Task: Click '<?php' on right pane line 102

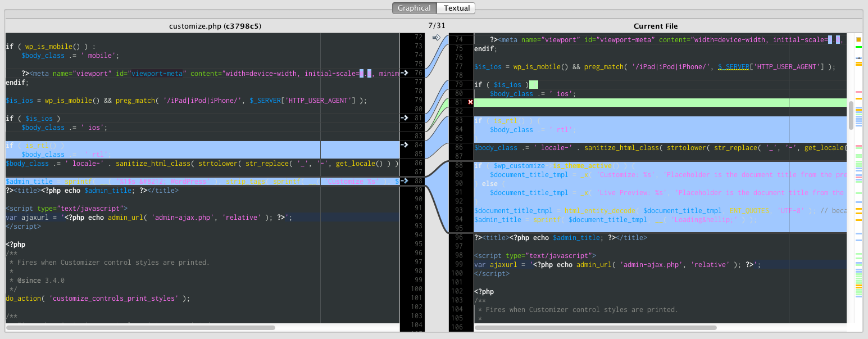Action: pyautogui.click(x=484, y=292)
